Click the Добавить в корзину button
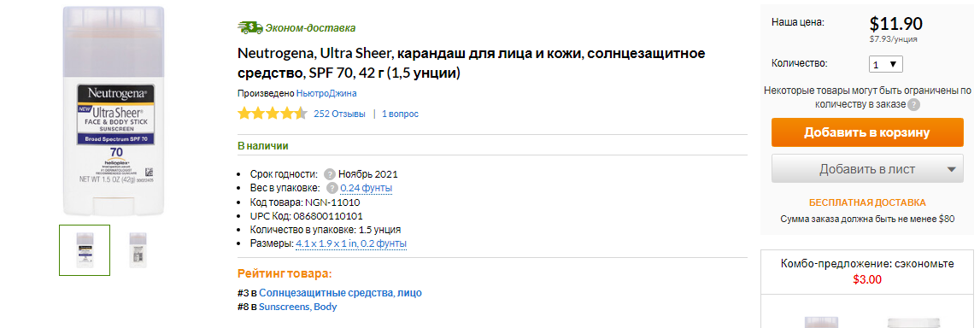Screen dimensions: 980x328 pyautogui.click(x=867, y=132)
